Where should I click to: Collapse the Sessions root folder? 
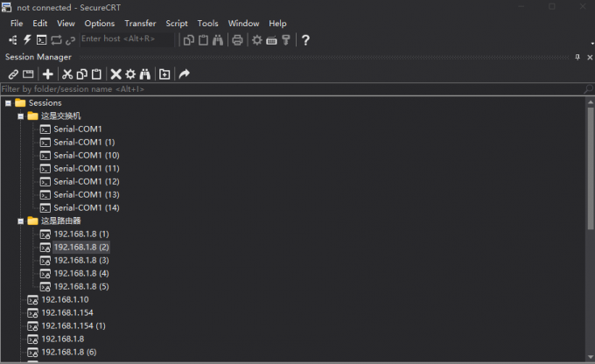(x=8, y=103)
